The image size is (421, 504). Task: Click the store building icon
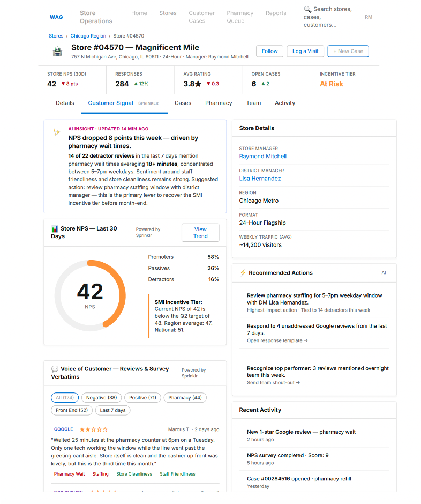[x=57, y=51]
